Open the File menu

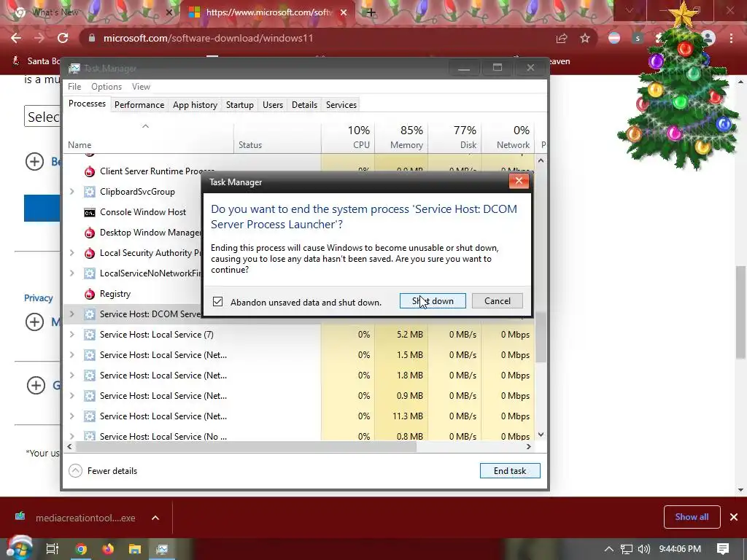pyautogui.click(x=74, y=87)
